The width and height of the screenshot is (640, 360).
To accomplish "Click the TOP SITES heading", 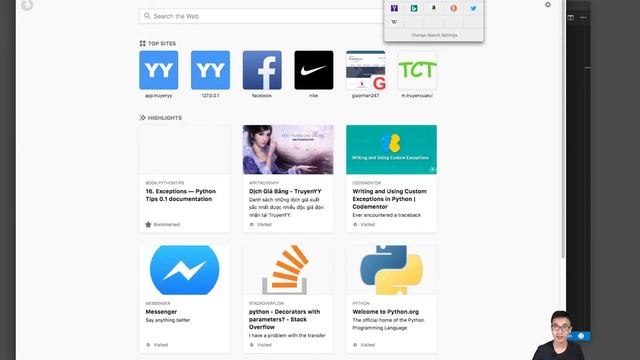I will [162, 43].
